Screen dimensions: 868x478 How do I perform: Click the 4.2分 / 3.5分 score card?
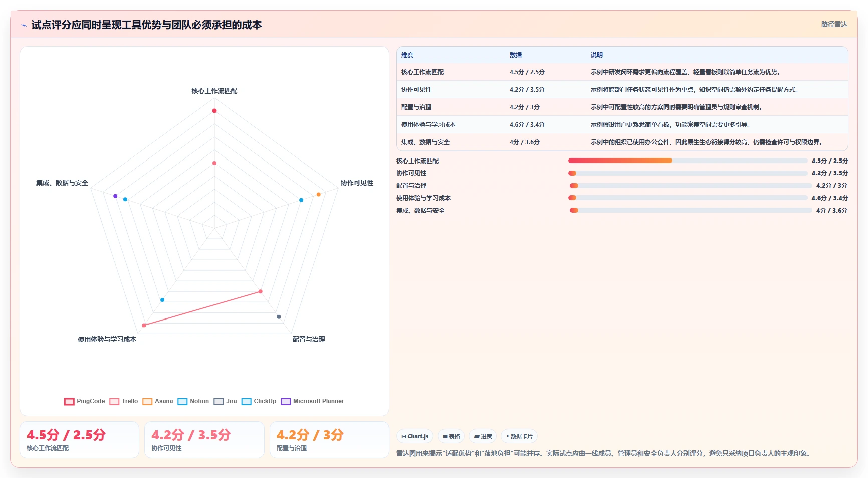coord(204,440)
